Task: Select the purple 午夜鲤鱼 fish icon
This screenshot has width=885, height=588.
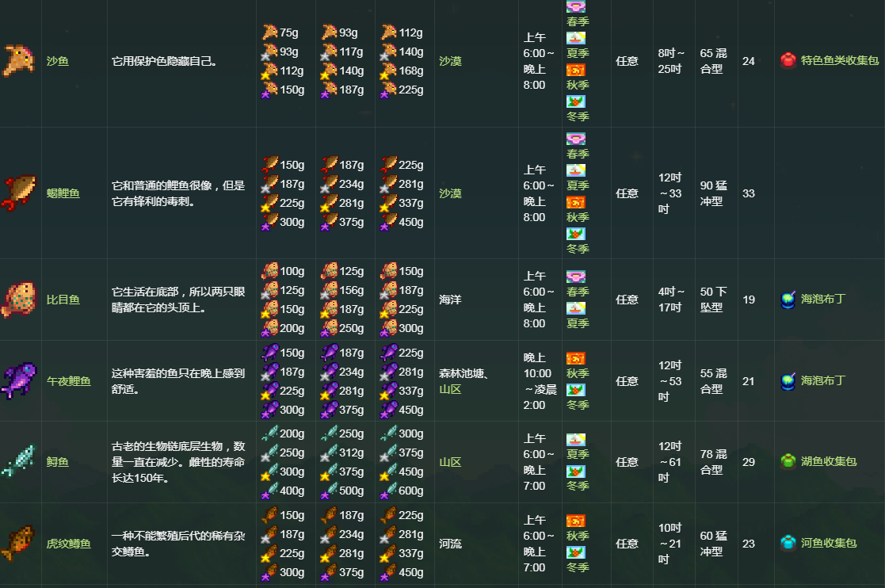Action: coord(19,381)
